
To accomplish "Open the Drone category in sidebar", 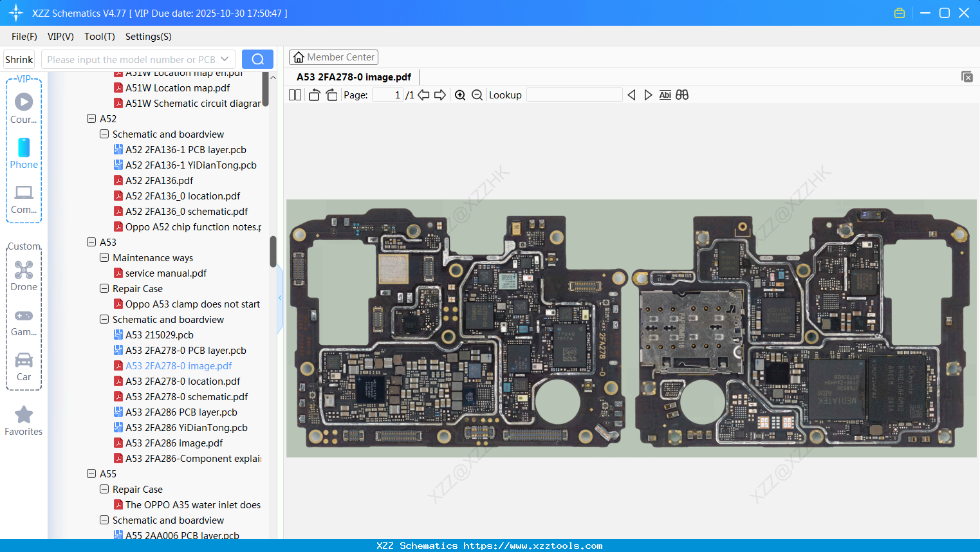I will (24, 276).
